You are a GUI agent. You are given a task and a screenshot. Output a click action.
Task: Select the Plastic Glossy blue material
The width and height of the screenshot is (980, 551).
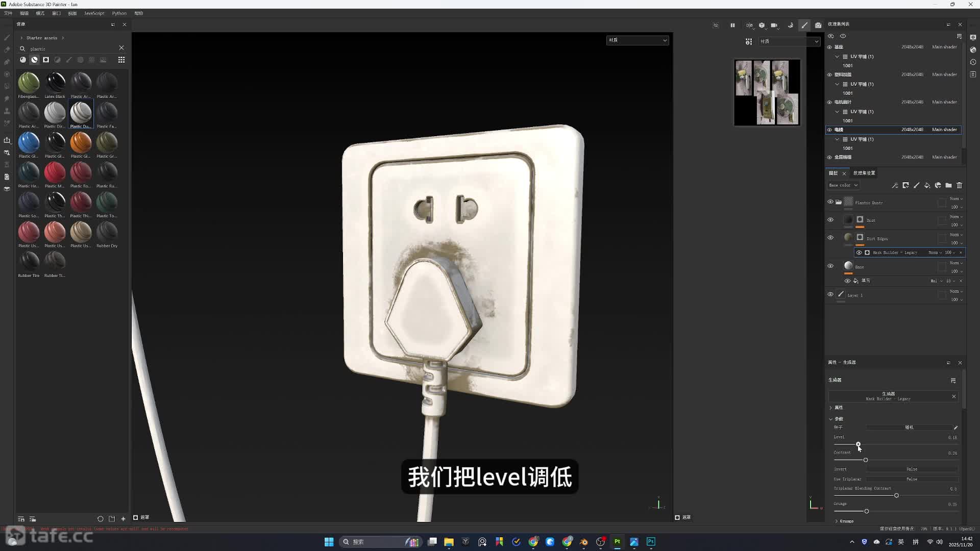29,142
